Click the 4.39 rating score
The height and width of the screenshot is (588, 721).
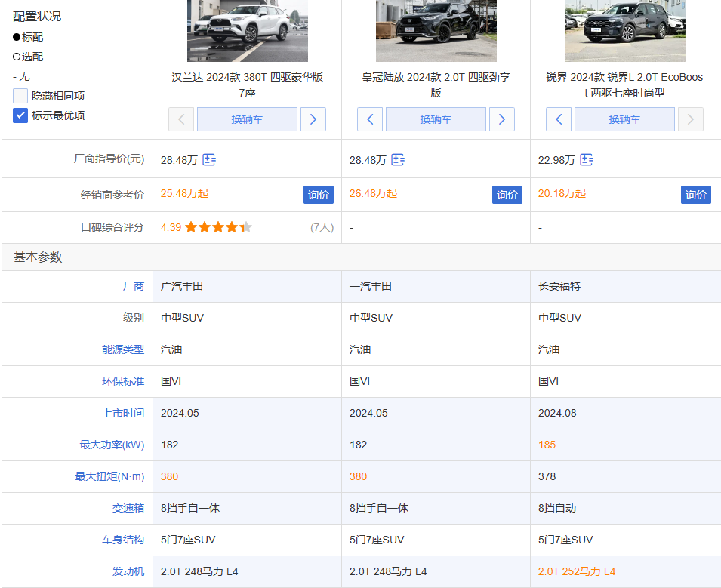pos(171,227)
